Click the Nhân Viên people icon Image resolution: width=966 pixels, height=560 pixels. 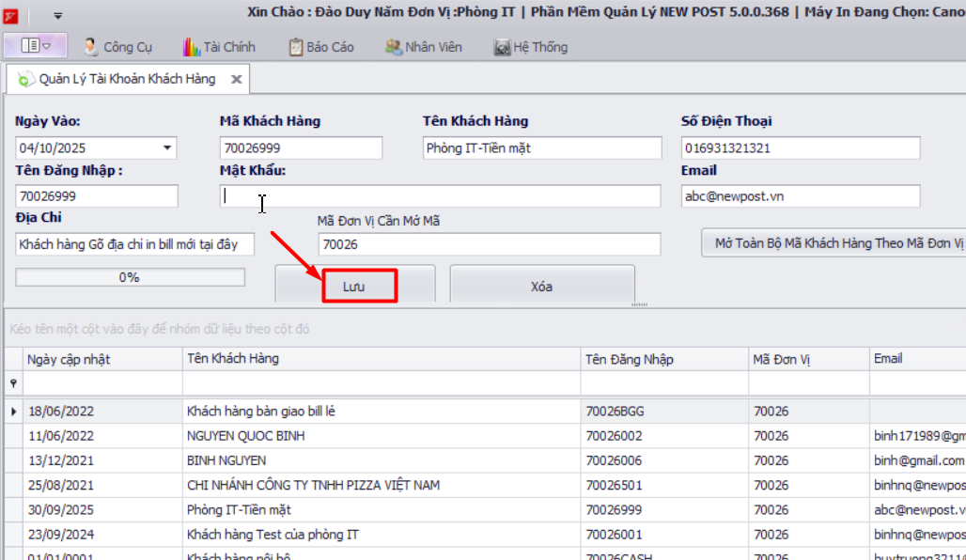click(x=394, y=46)
